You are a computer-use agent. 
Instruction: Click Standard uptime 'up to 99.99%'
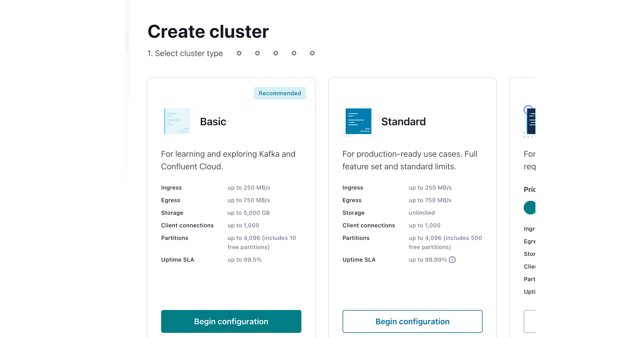coord(428,260)
